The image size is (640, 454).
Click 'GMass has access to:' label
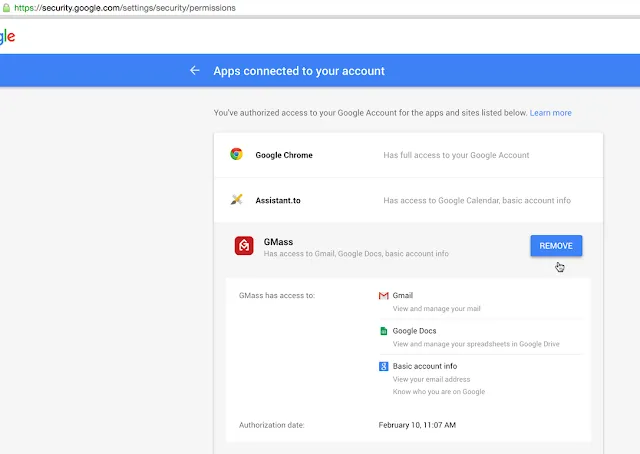(277, 296)
